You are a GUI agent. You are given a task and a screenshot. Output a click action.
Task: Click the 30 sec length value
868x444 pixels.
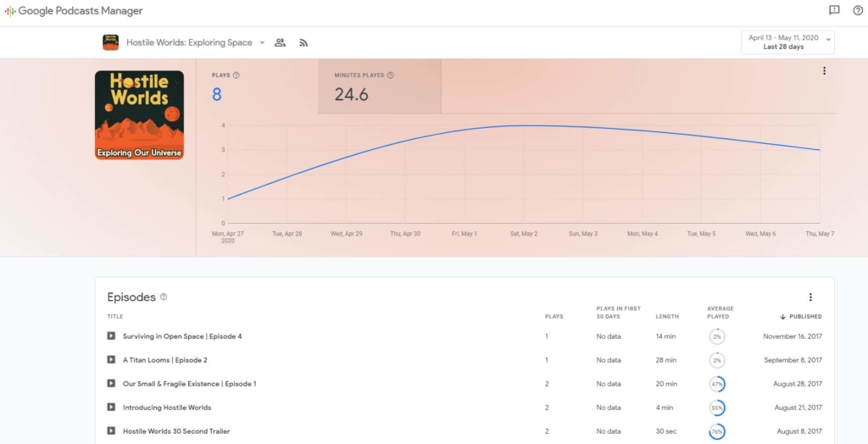[666, 431]
